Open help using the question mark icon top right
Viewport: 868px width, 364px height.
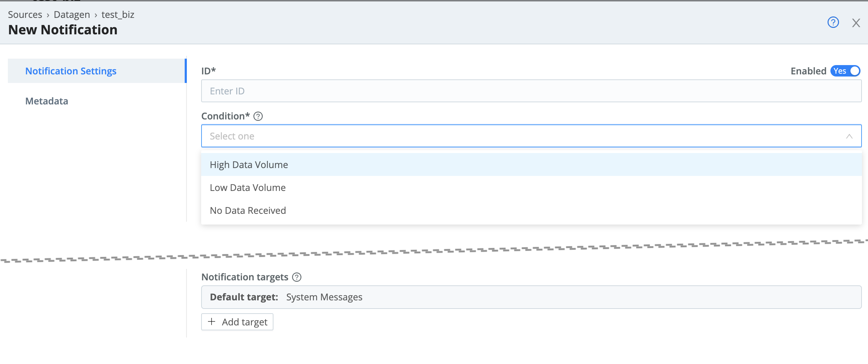pyautogui.click(x=833, y=22)
